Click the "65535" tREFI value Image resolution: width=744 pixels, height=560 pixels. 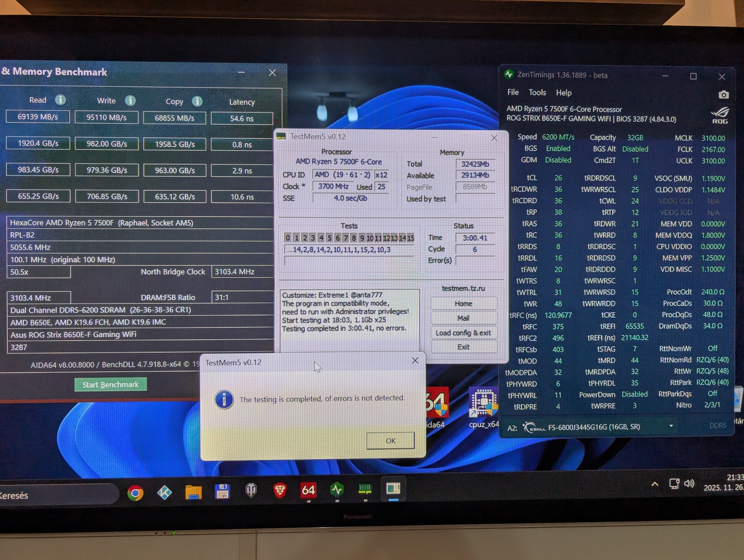tap(635, 326)
